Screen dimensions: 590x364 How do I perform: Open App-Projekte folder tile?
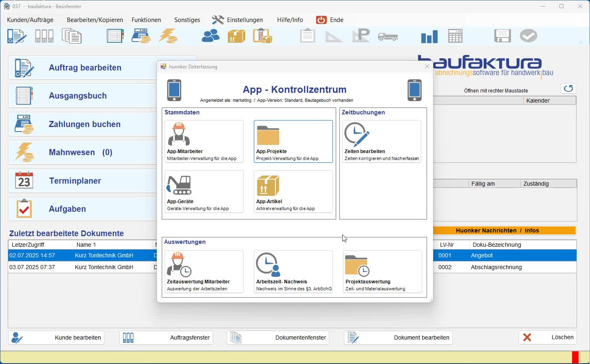pyautogui.click(x=293, y=141)
